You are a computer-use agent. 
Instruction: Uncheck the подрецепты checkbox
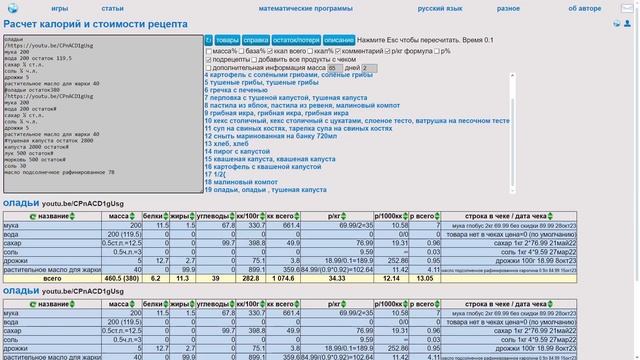[x=209, y=60]
